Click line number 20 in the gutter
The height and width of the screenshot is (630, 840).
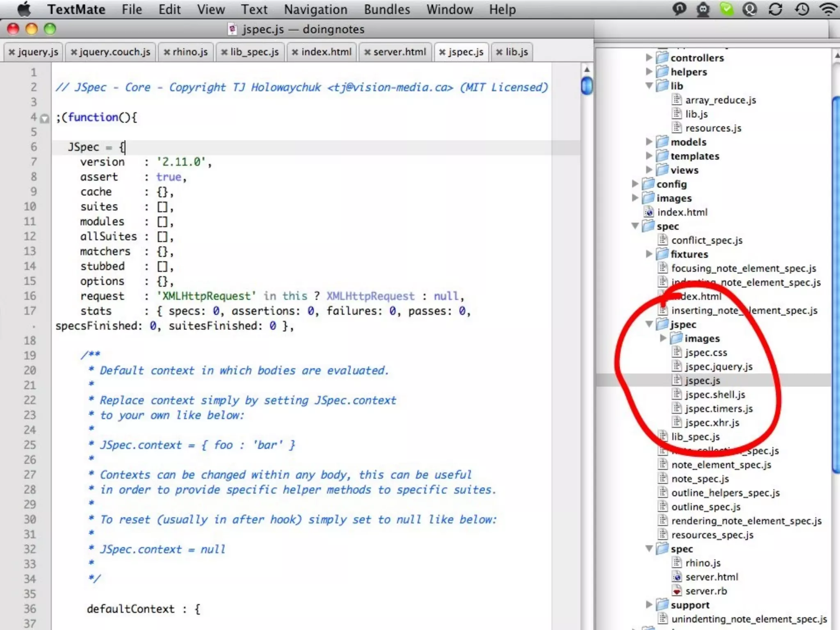tap(30, 370)
